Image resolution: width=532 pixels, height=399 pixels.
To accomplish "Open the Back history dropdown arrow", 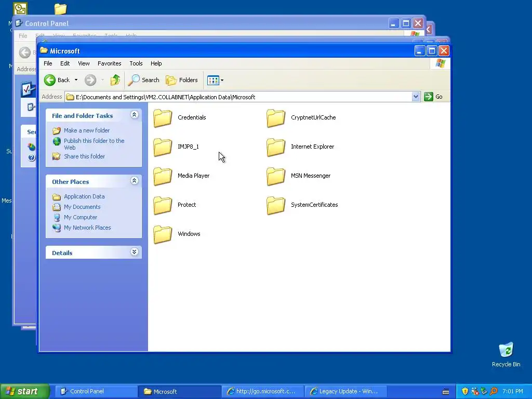I will coord(76,80).
